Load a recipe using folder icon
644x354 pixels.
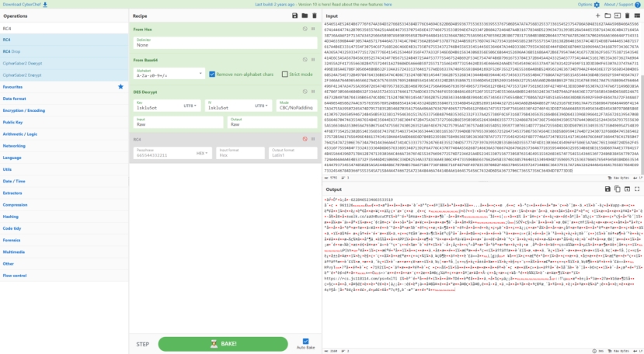coord(304,16)
